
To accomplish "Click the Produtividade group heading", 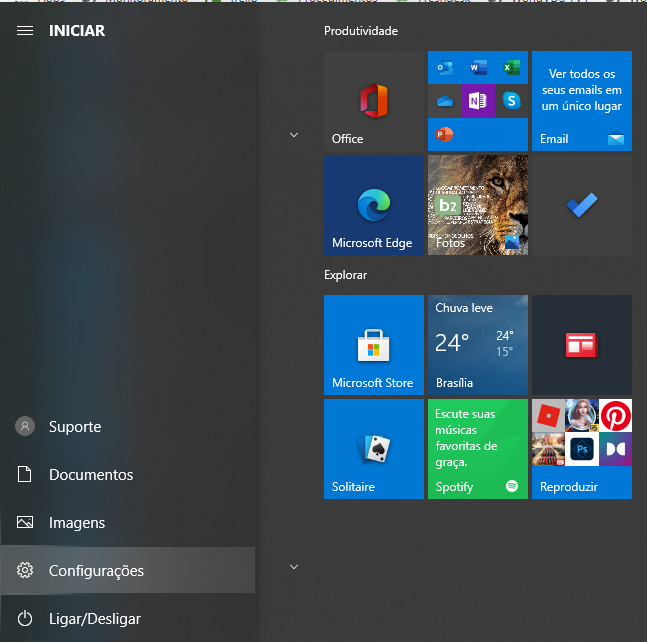I will pos(361,31).
